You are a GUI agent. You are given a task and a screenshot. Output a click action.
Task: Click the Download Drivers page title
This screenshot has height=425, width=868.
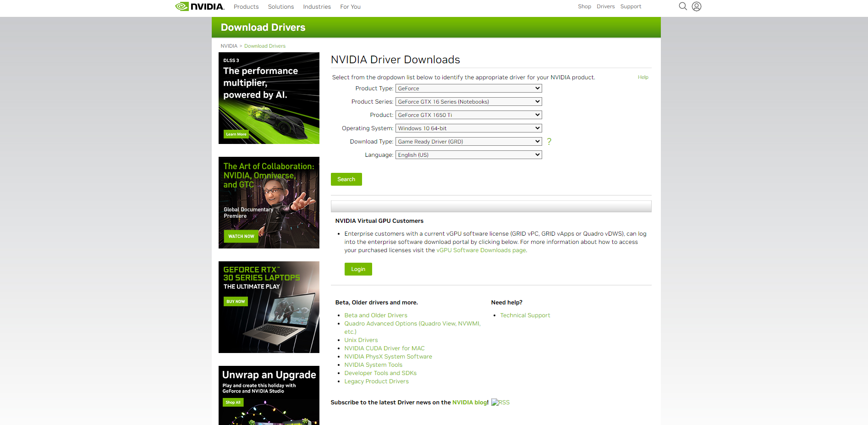(263, 28)
